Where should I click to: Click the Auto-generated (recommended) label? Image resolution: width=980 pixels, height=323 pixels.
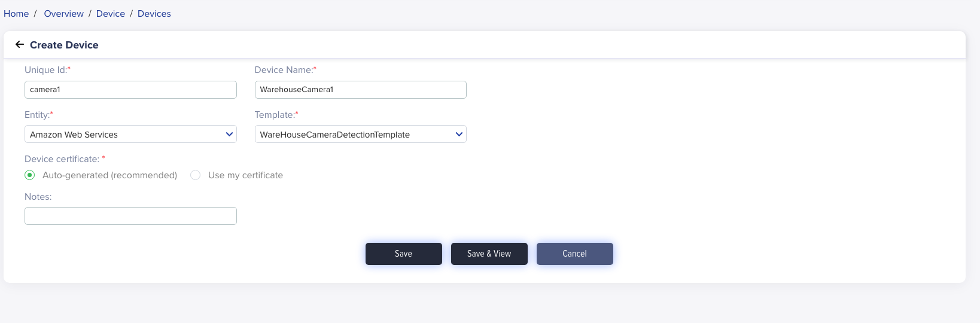pyautogui.click(x=109, y=175)
